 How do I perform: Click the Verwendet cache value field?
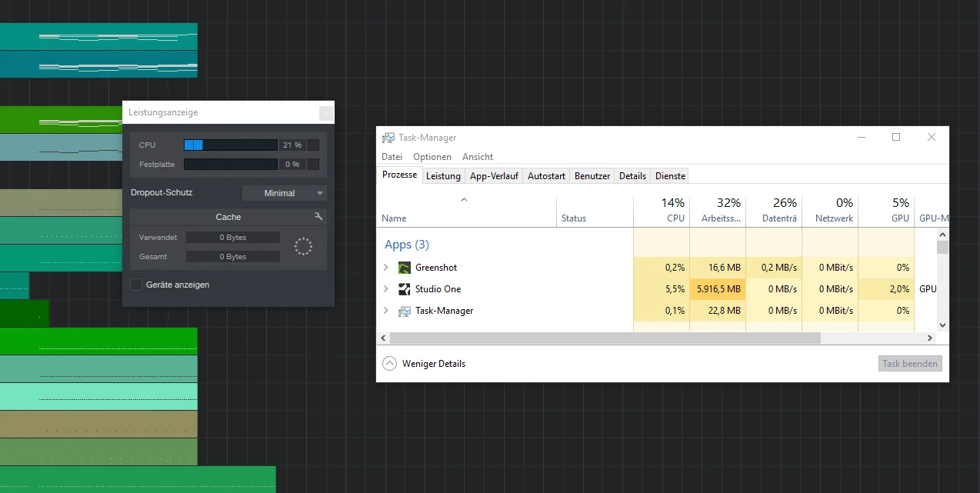point(233,238)
